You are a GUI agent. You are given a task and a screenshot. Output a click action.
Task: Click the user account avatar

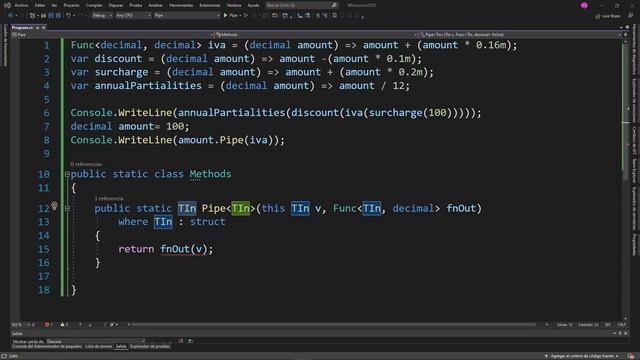(584, 5)
